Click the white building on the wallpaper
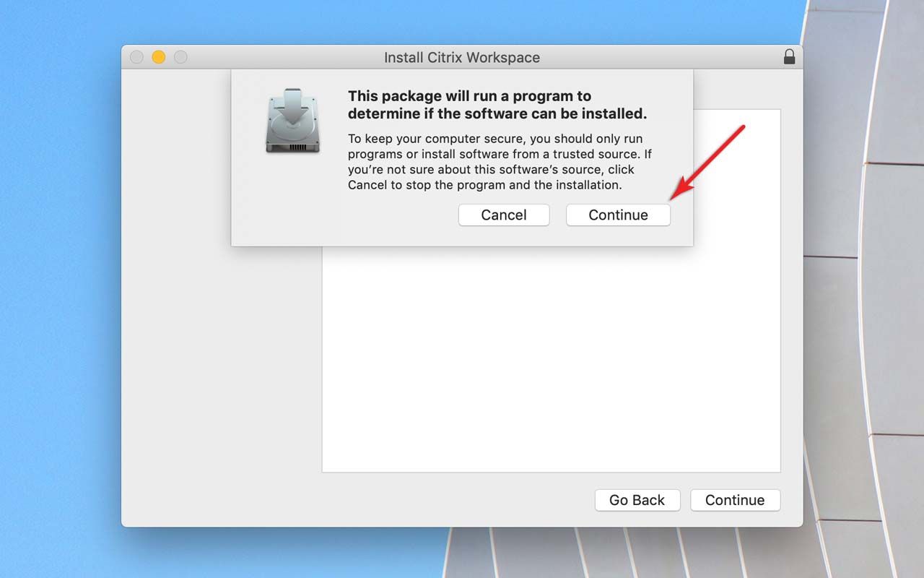Screen dimensions: 924x578 click(x=866, y=289)
